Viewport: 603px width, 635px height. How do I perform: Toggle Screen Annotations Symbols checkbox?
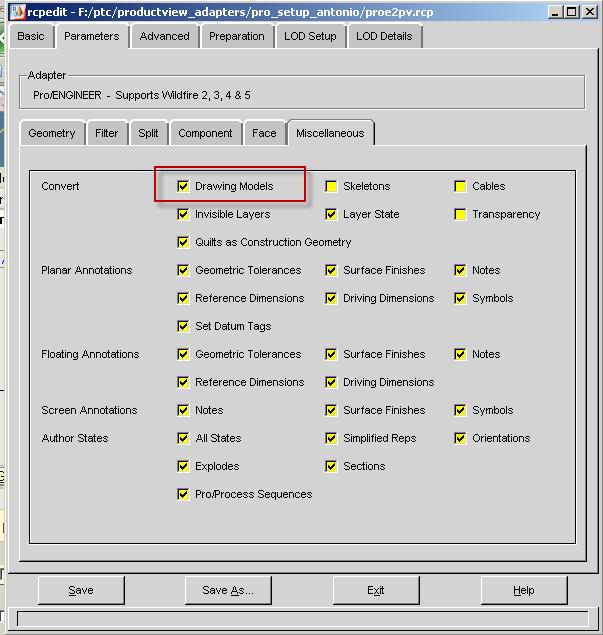click(x=460, y=410)
